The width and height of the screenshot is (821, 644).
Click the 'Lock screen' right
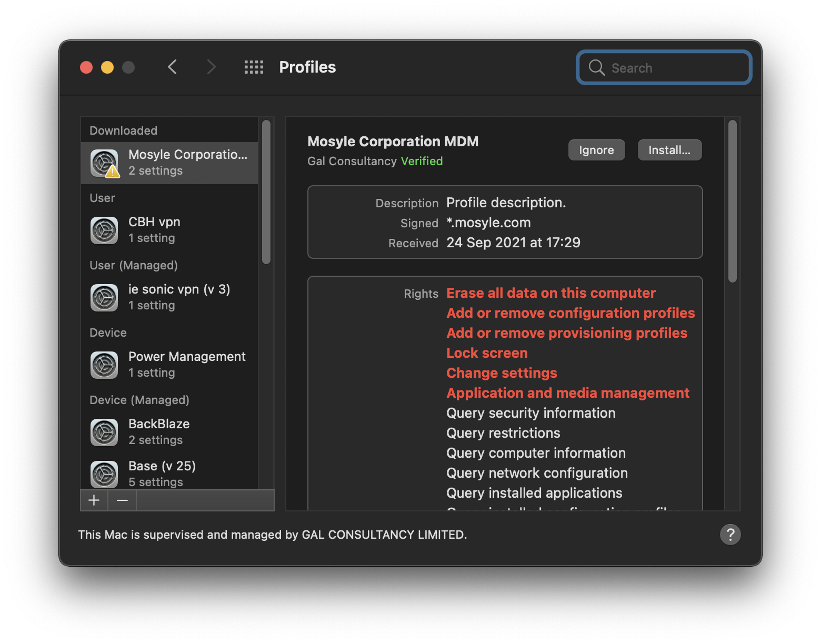tap(487, 353)
